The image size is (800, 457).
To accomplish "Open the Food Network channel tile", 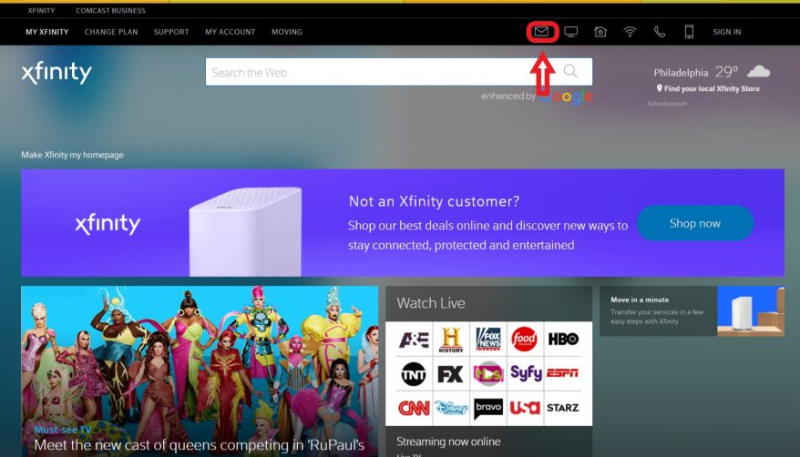I will point(525,340).
